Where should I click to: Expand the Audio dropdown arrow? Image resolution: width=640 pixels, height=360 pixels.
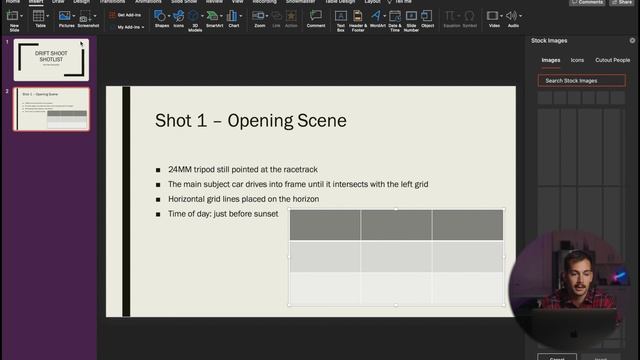pyautogui.click(x=520, y=16)
